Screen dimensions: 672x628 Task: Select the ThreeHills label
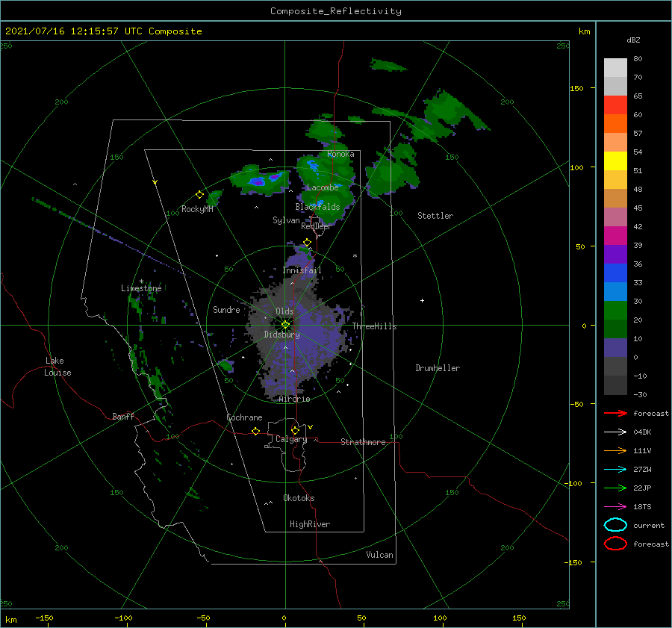click(375, 326)
